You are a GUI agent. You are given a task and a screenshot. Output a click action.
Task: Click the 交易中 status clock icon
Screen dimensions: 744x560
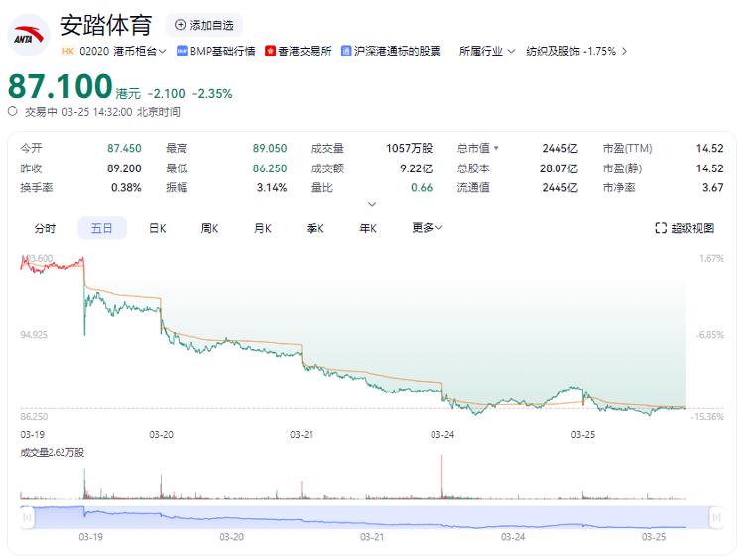coord(13,111)
